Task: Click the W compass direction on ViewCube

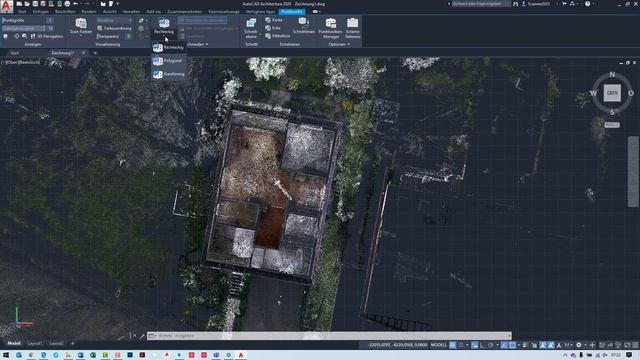Action: coord(593,93)
